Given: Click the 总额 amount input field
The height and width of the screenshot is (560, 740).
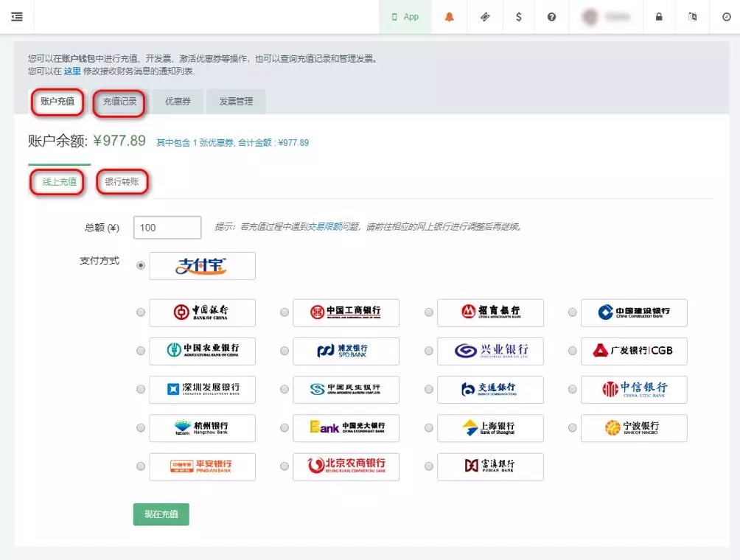Looking at the screenshot, I should click(x=167, y=228).
